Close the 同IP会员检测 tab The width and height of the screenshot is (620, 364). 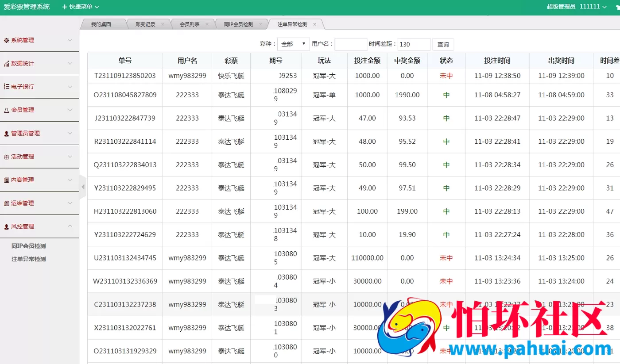click(x=260, y=24)
